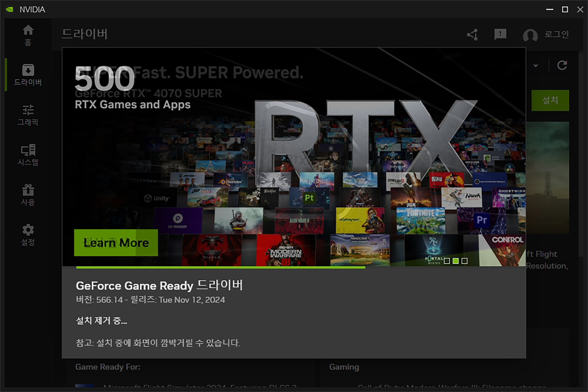Open the feedback speech-bubble icon

point(500,35)
